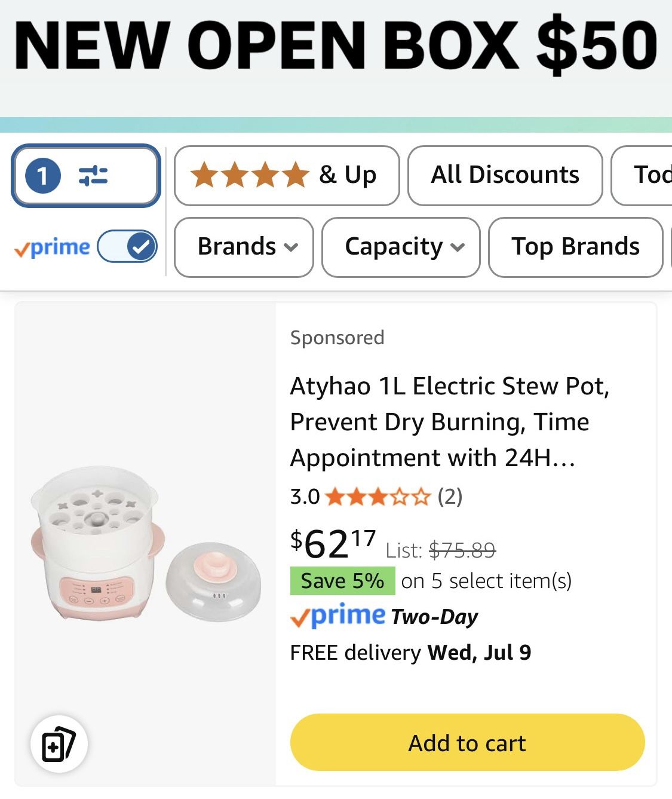Click Add to cart for the stew pot
The width and height of the screenshot is (672, 799).
pos(467,743)
